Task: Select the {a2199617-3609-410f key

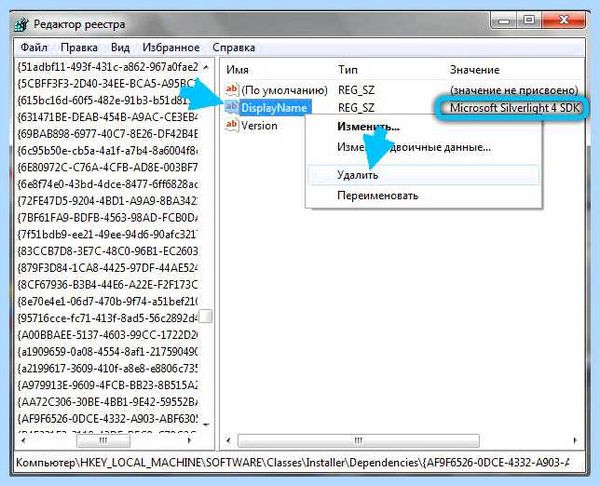Action: click(108, 369)
